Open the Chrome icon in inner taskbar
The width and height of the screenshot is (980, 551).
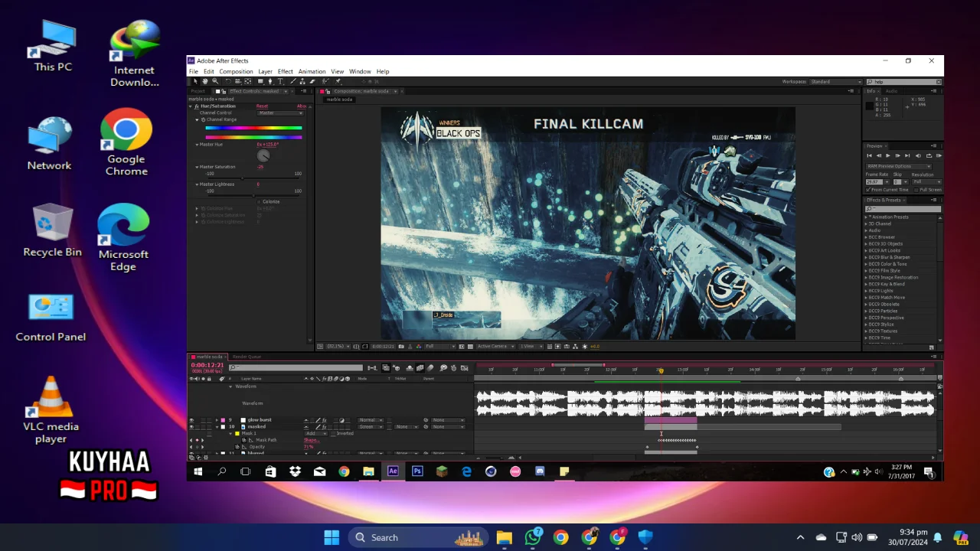coord(344,471)
